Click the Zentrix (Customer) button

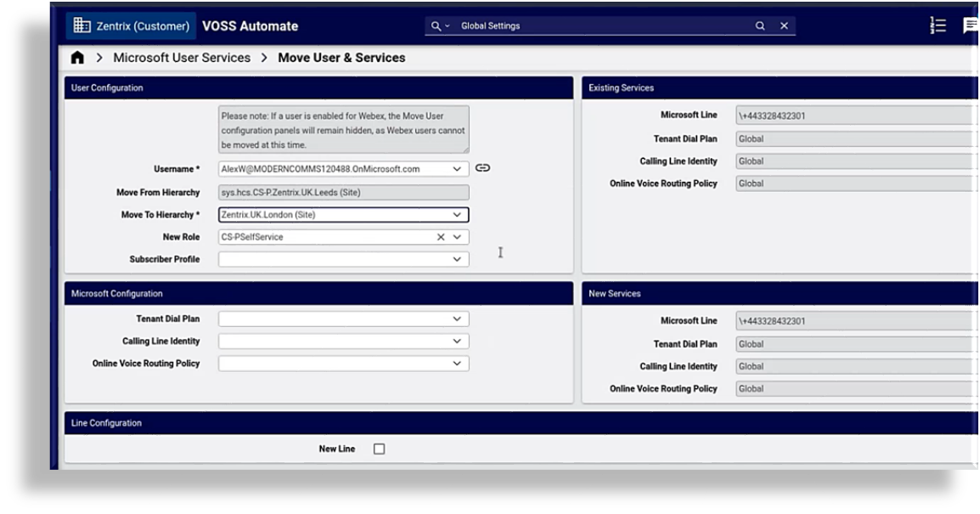[x=130, y=25]
